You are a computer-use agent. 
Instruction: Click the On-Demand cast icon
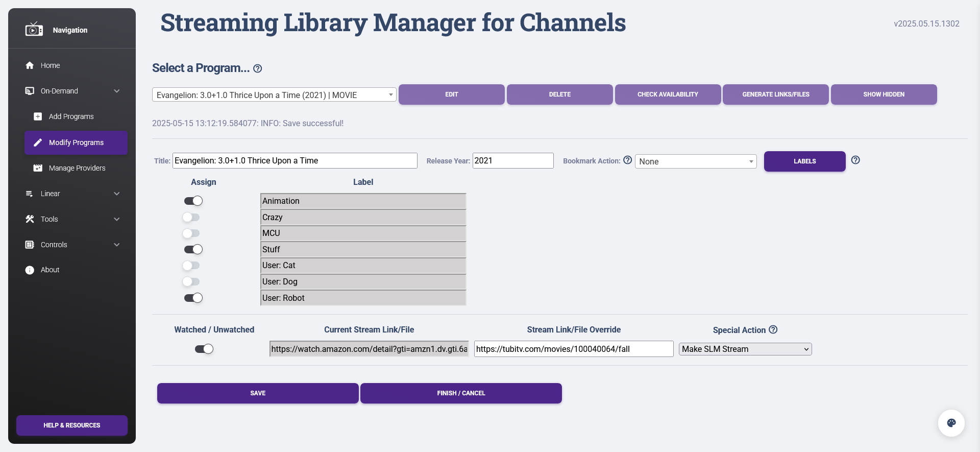click(30, 91)
